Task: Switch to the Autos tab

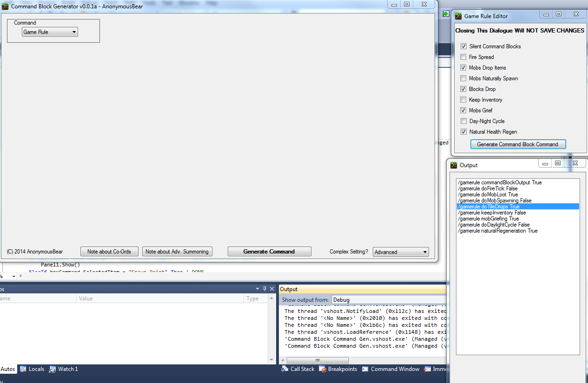Action: tap(7, 369)
